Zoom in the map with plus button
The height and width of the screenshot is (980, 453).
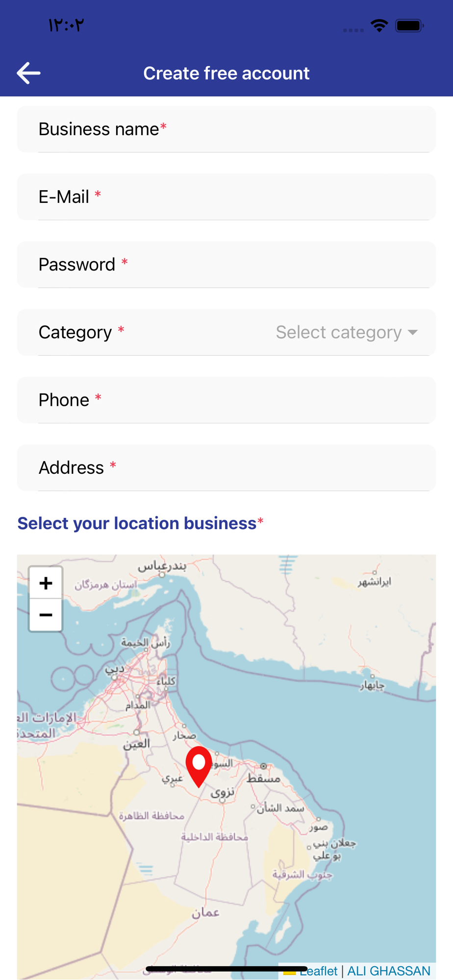[x=46, y=583]
